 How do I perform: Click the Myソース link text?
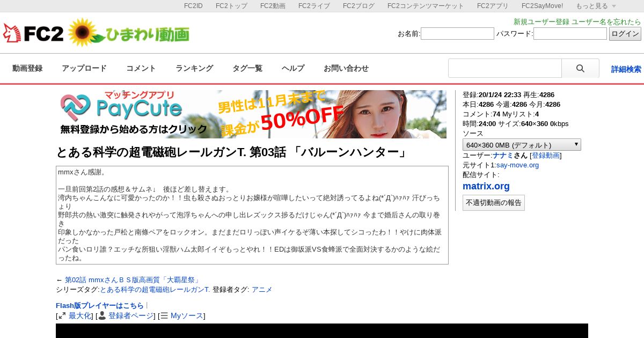coord(187,315)
